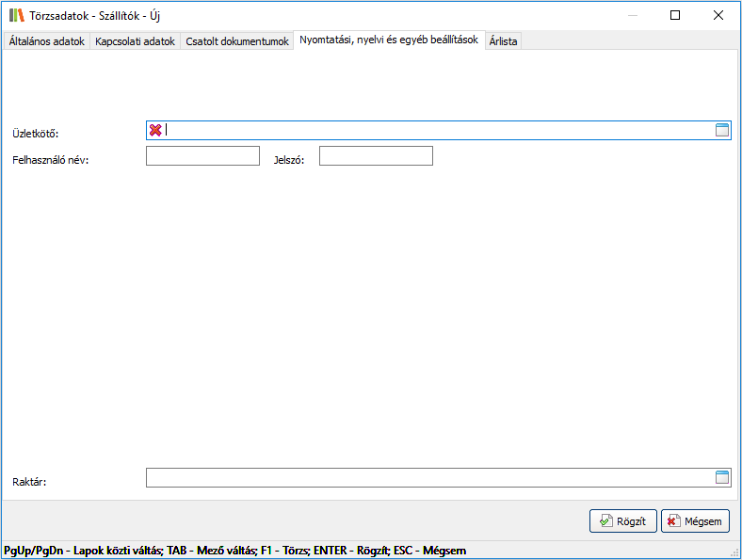This screenshot has height=560, width=742.
Task: Open the Raktár lookup window icon
Action: [x=722, y=478]
